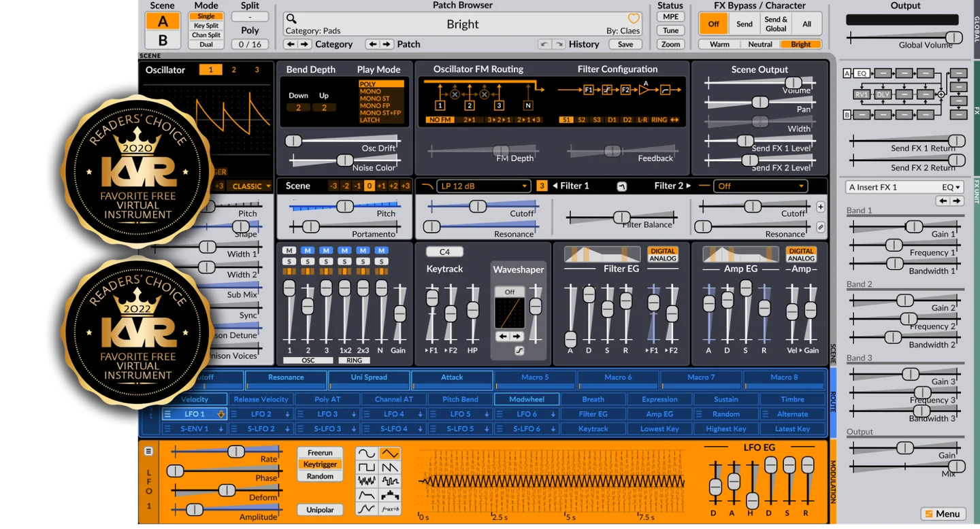Click the previous category arrow

point(291,44)
